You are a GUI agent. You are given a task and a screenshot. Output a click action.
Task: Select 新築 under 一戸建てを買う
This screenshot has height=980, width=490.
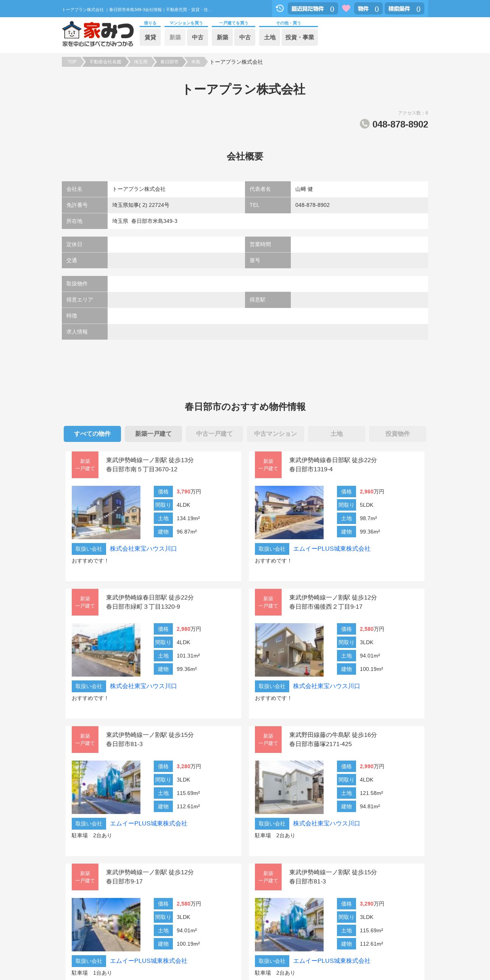coord(222,37)
